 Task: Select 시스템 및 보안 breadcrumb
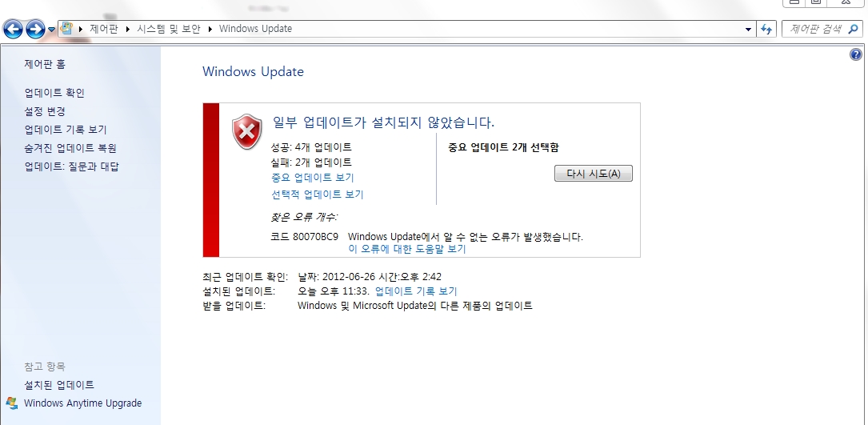(x=169, y=29)
